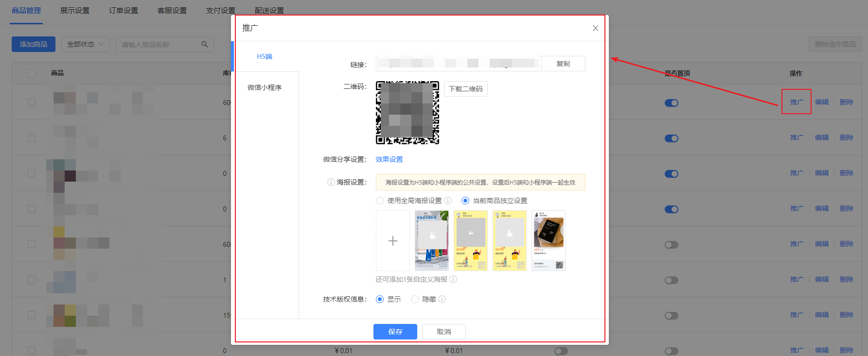This screenshot has width=868, height=356.
Task: Click 下载二维码 button
Action: [466, 89]
